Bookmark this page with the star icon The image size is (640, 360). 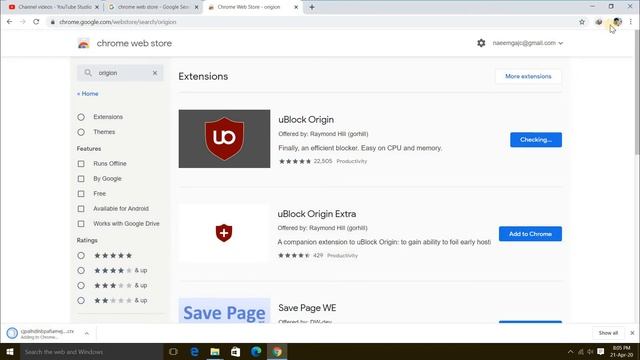(x=582, y=22)
